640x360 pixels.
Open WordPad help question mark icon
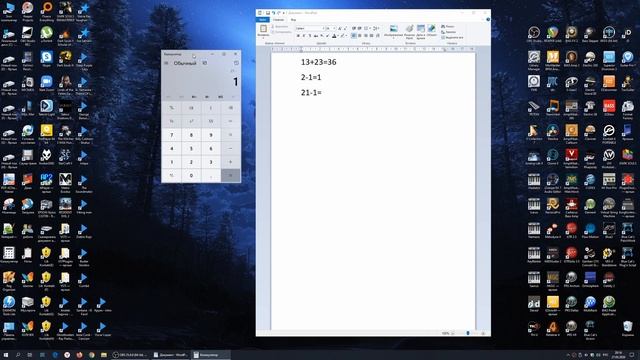tap(488, 20)
